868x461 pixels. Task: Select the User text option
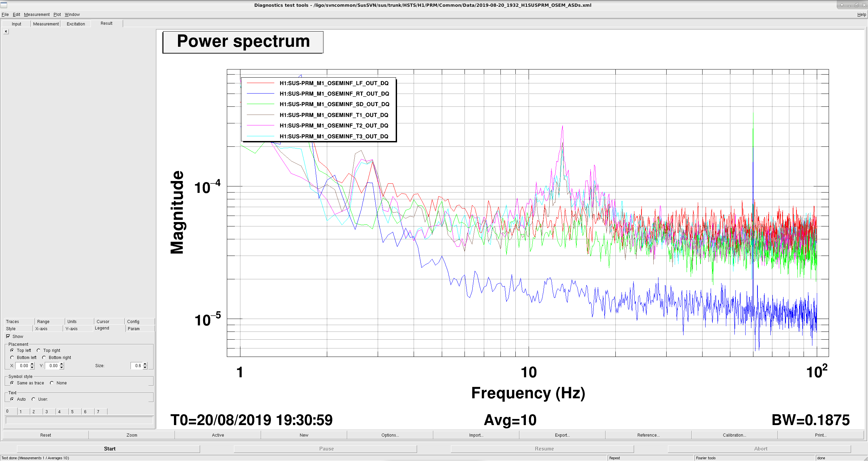tap(34, 399)
